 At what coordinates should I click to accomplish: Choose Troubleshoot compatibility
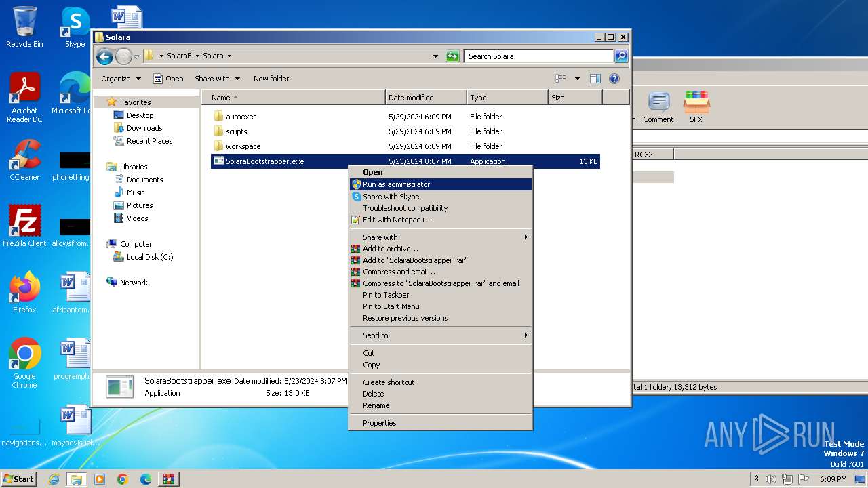[x=440, y=208]
